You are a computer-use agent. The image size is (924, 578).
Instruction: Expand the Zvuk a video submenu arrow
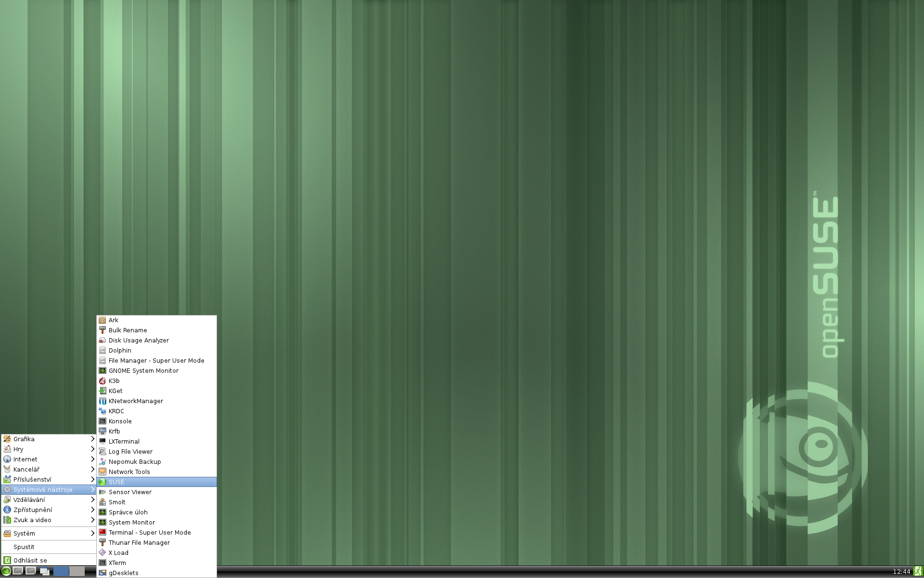pos(92,520)
